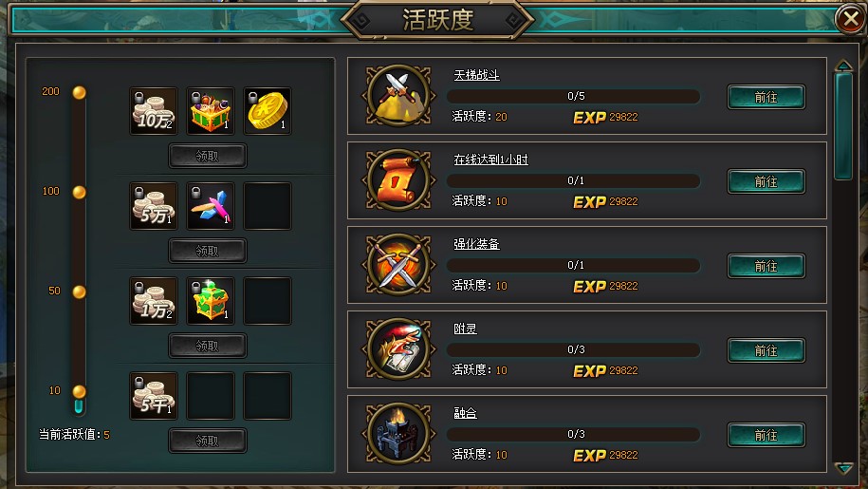This screenshot has width=868, height=489.
Task: Click 前往 for the 融合 task
Action: pyautogui.click(x=766, y=435)
